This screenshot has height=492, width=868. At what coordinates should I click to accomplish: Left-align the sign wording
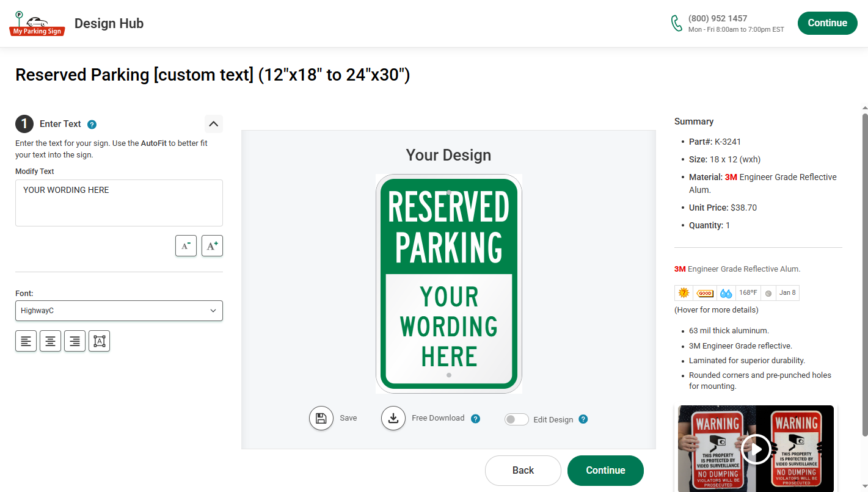[x=26, y=341]
